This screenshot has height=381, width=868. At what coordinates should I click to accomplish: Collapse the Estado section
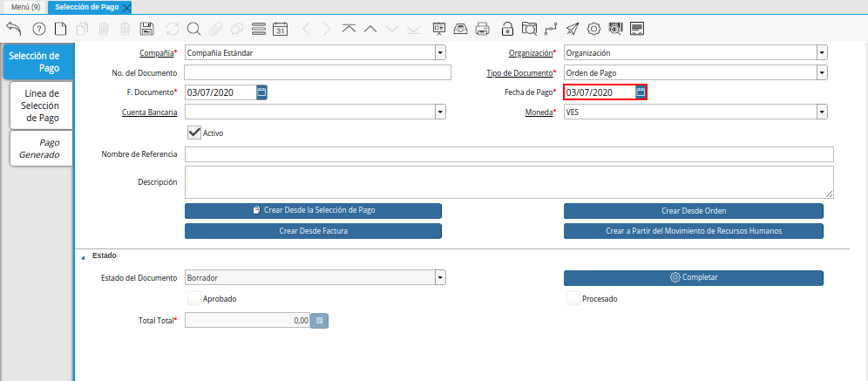click(83, 256)
